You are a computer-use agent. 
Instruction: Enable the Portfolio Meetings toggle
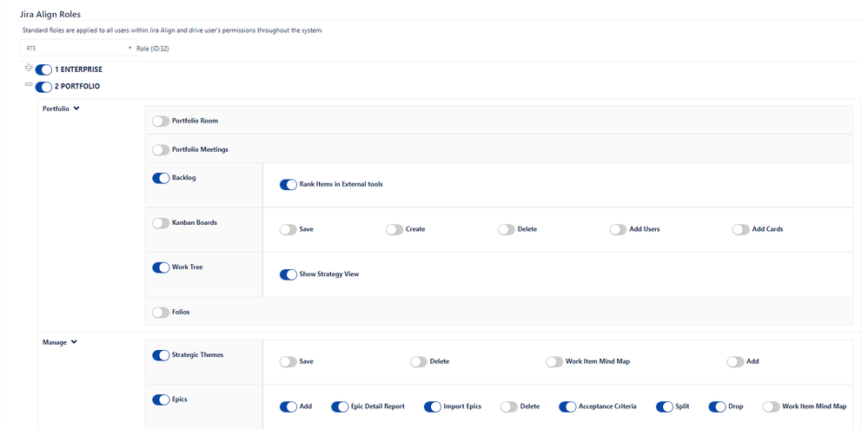pos(161,150)
